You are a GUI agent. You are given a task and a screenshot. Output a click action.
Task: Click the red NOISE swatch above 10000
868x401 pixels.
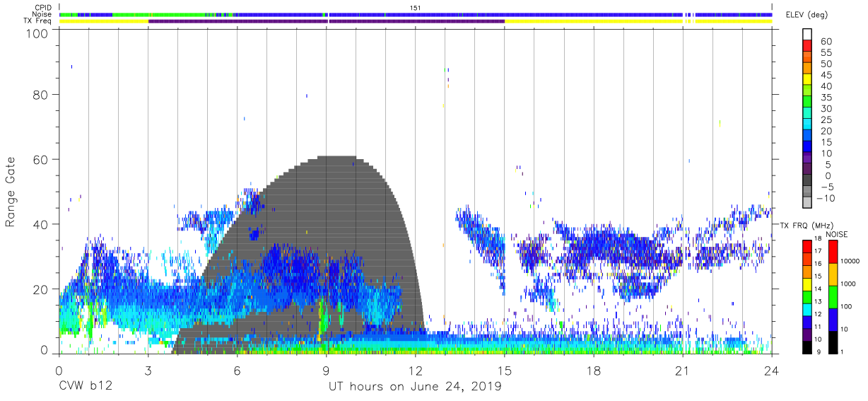[x=833, y=251]
